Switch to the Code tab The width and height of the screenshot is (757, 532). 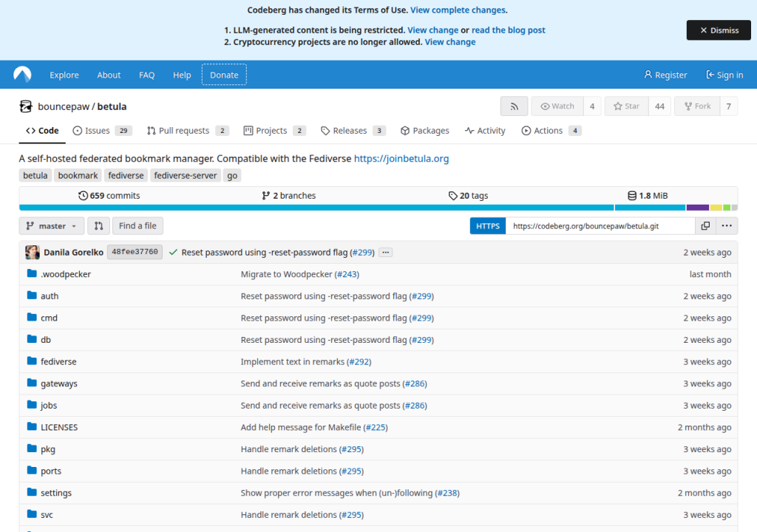click(42, 131)
